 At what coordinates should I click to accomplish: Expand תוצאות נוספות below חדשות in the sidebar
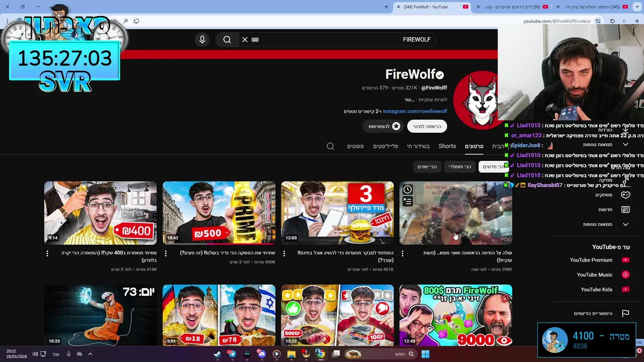(x=606, y=224)
